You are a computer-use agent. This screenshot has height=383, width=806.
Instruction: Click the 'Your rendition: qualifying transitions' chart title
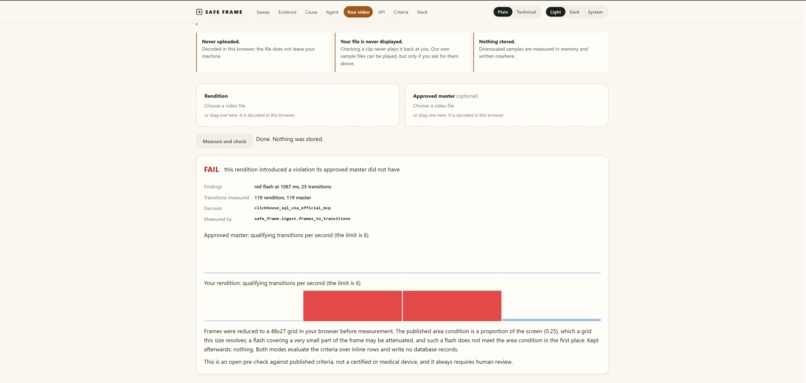tap(282, 283)
